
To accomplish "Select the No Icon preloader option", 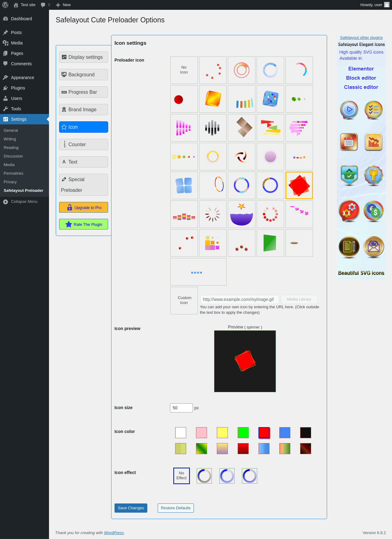I will tap(184, 70).
